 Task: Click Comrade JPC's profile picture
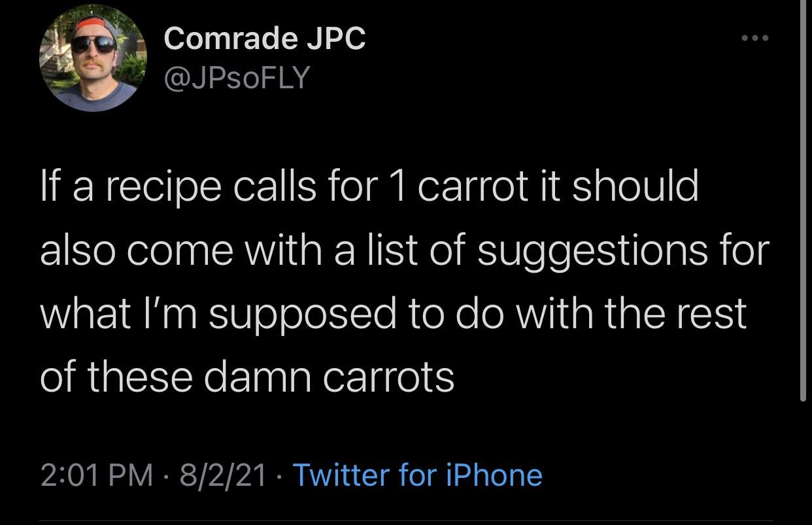tap(93, 58)
